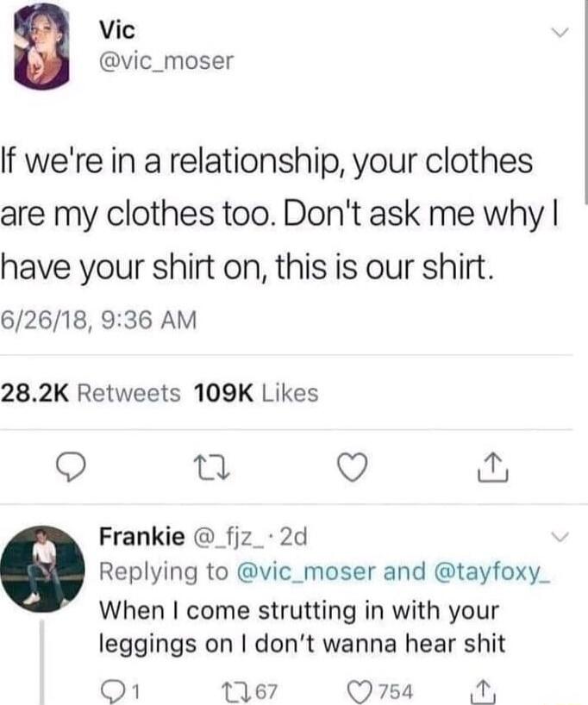The image size is (588, 705).
Task: Share Vic's tweet using share icon
Action: [x=492, y=467]
